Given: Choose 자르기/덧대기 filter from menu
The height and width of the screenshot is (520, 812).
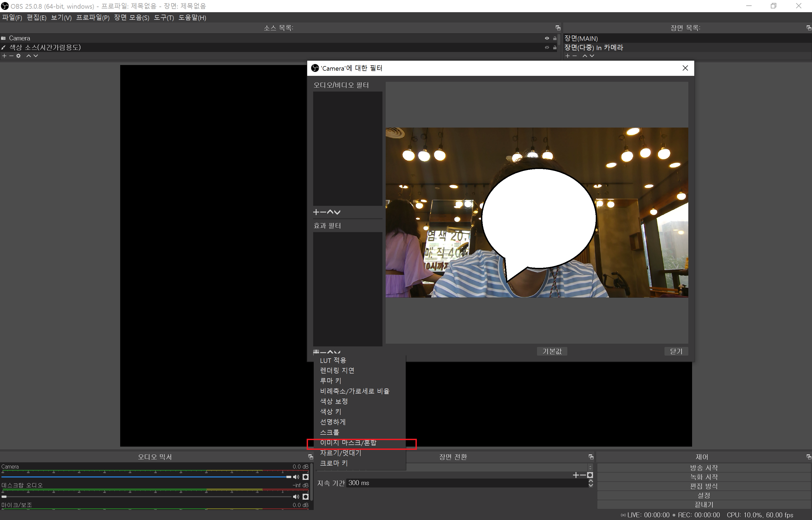Looking at the screenshot, I should coord(360,453).
